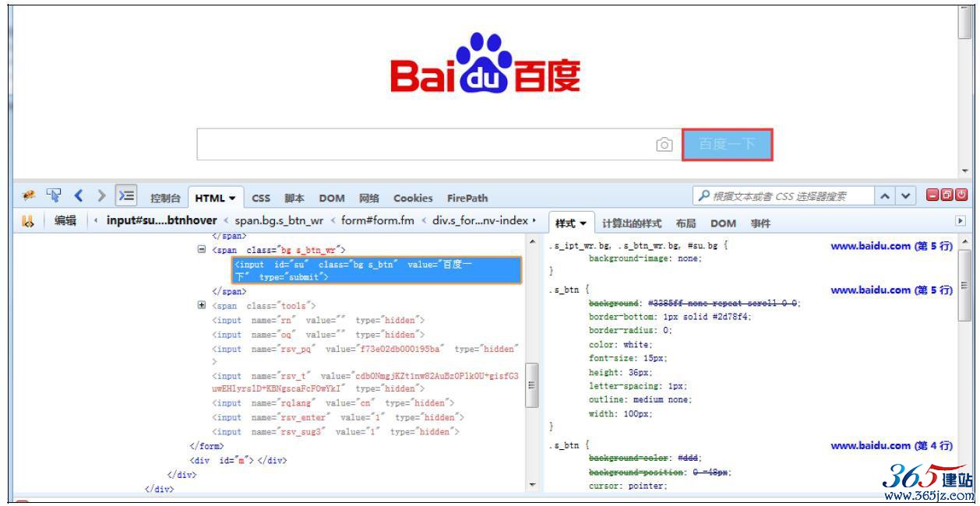
Task: Expand the span class tools node
Action: (x=203, y=306)
